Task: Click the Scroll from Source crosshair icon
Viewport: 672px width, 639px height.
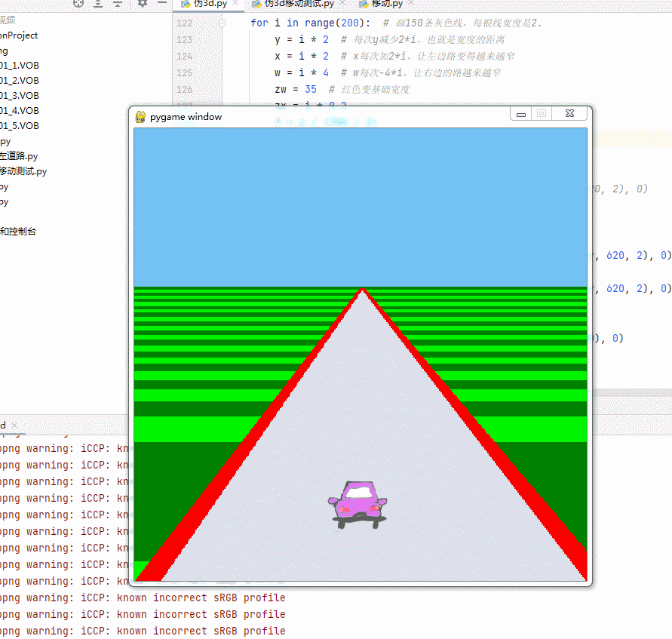Action: click(78, 5)
